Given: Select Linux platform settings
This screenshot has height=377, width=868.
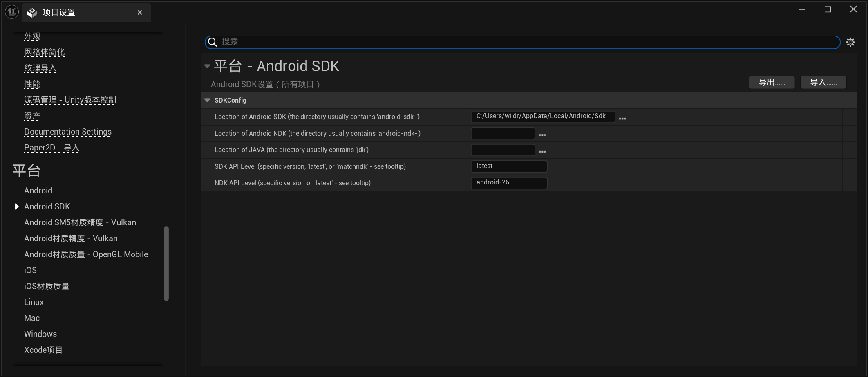Looking at the screenshot, I should pos(34,302).
